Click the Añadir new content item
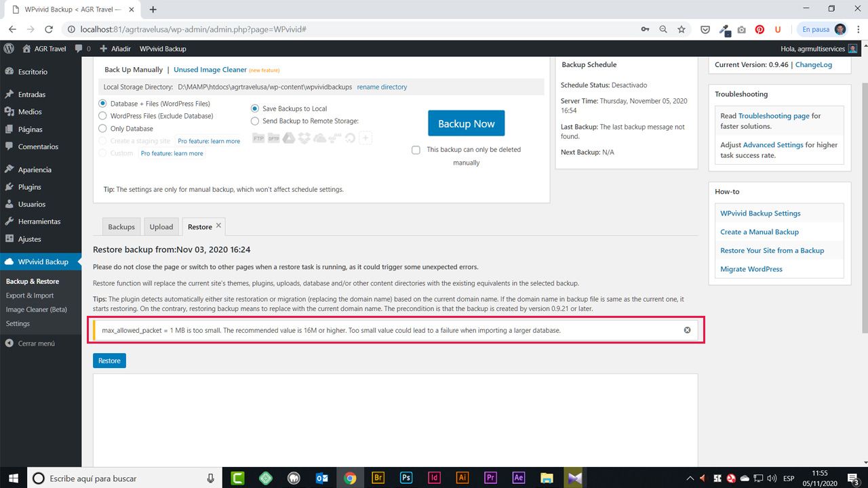The height and width of the screenshot is (488, 868). pyautogui.click(x=115, y=49)
